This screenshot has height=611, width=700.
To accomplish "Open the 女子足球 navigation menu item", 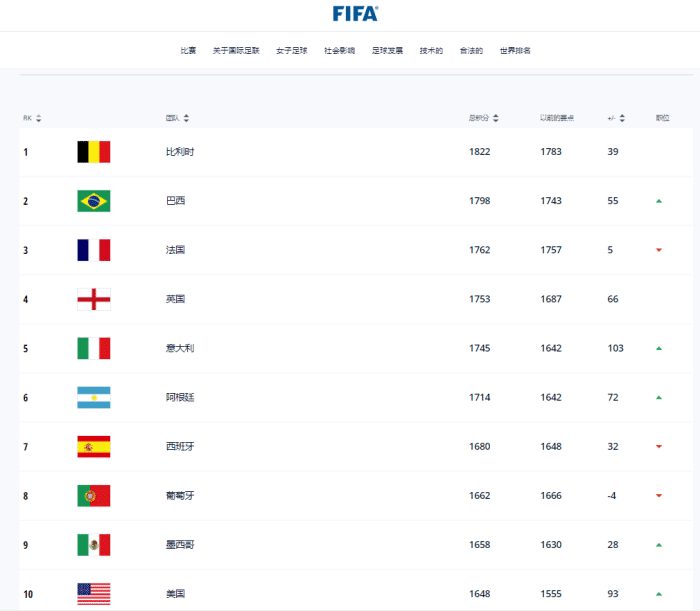I will point(292,51).
